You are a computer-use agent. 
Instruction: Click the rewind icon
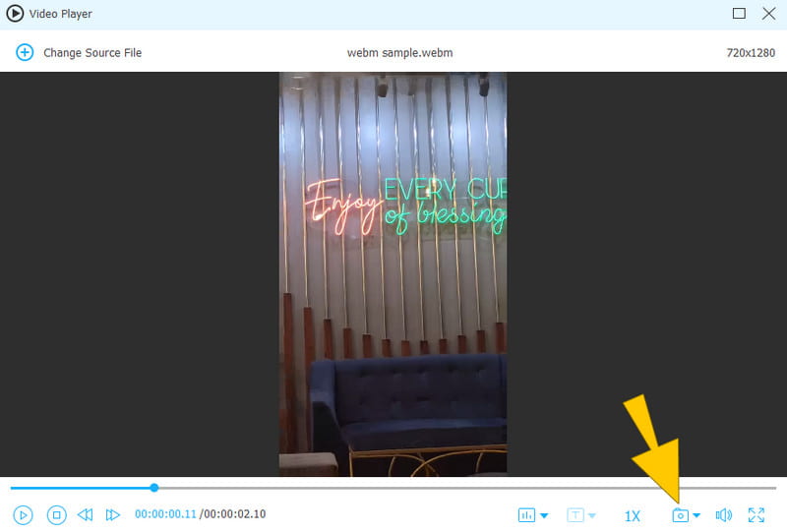86,514
